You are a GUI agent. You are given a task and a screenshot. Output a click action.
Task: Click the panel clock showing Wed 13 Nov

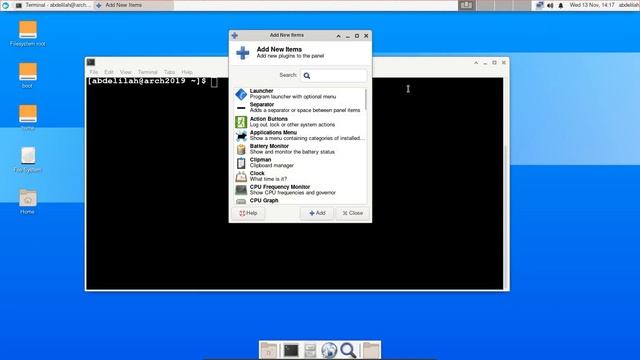[x=592, y=5]
